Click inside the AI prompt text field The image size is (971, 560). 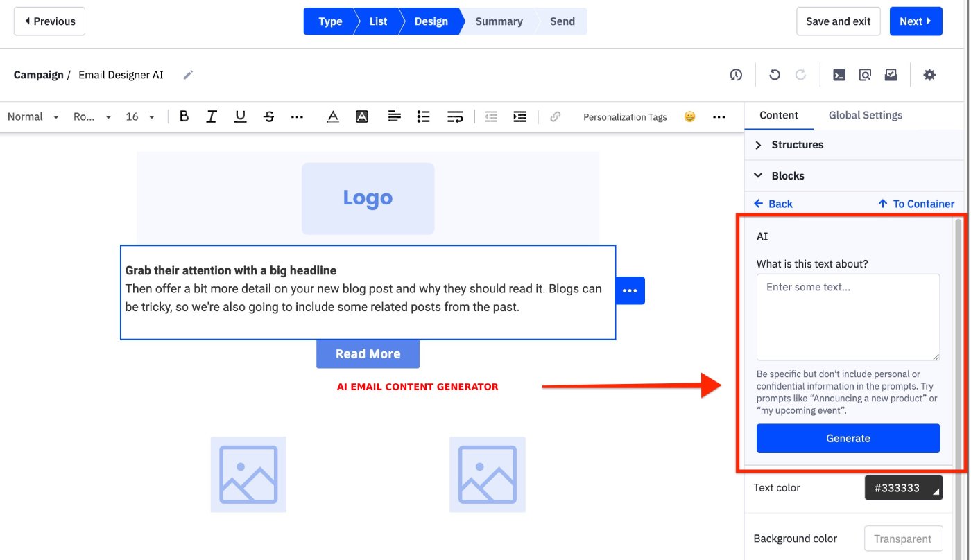(848, 315)
